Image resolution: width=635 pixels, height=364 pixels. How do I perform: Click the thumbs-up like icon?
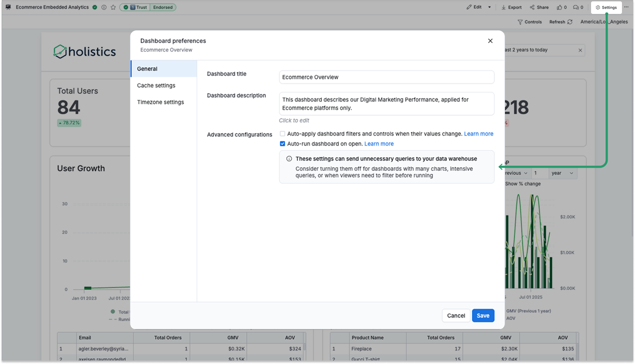pyautogui.click(x=560, y=7)
